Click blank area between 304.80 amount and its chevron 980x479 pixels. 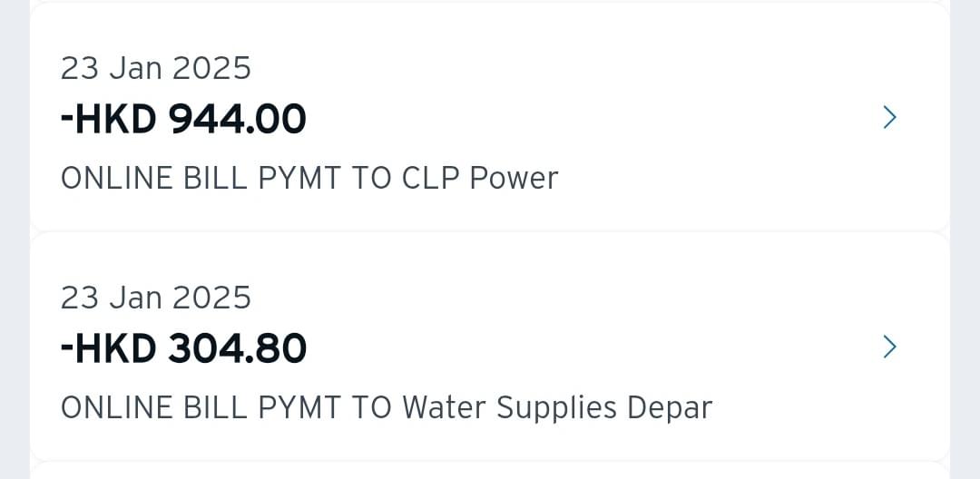click(593, 348)
